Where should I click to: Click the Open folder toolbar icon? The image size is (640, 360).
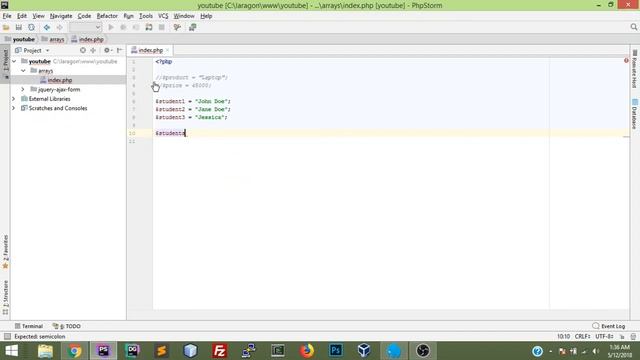point(6,27)
